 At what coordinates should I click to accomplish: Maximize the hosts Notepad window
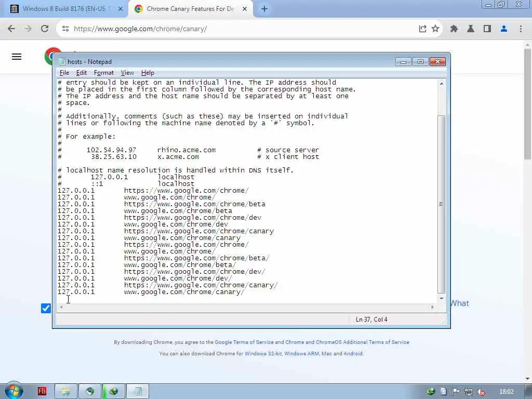420,62
